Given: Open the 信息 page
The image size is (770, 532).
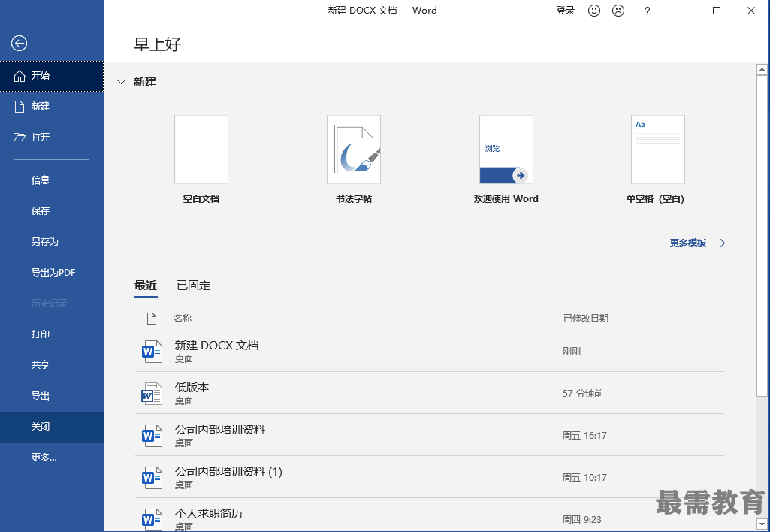Looking at the screenshot, I should [52, 180].
